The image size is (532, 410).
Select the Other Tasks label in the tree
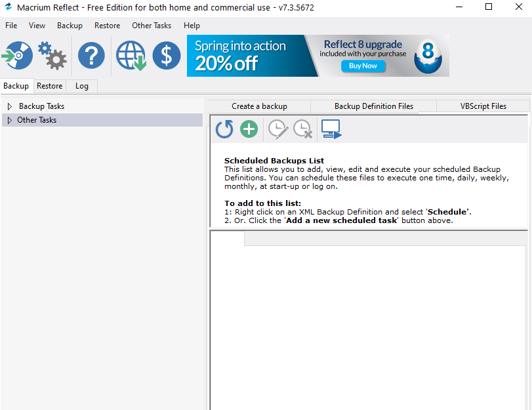click(x=37, y=120)
